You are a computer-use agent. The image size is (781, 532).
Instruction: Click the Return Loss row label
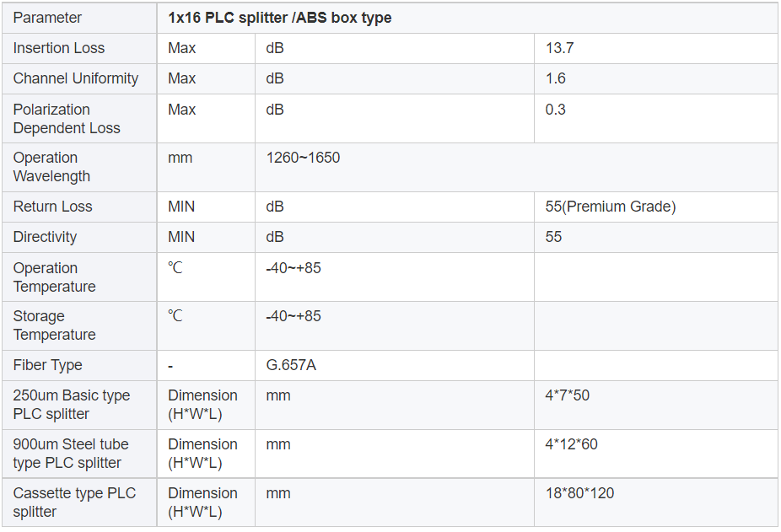pos(52,207)
